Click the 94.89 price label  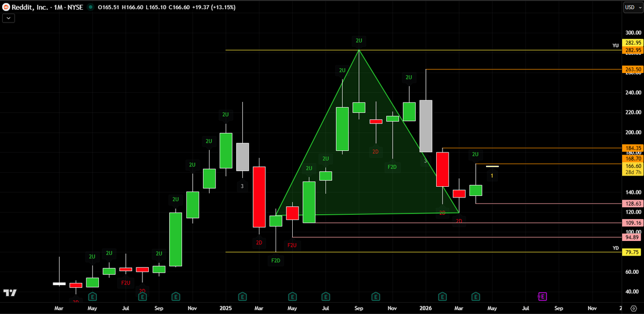pyautogui.click(x=632, y=237)
